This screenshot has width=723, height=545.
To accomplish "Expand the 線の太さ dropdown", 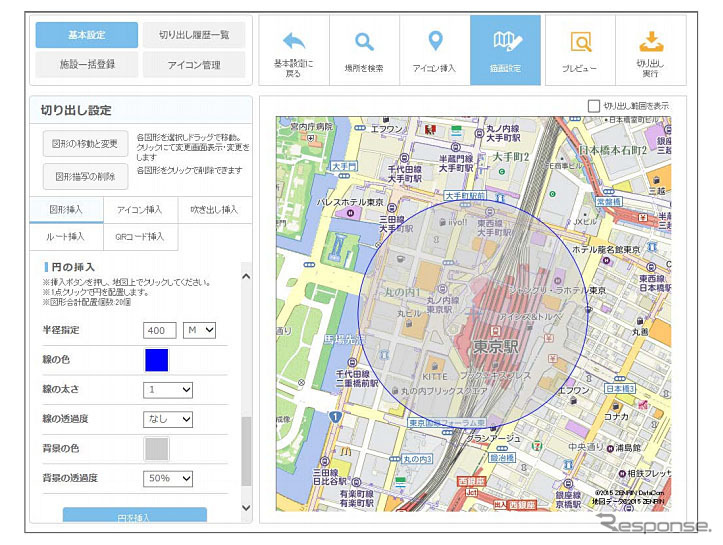I will tap(168, 390).
